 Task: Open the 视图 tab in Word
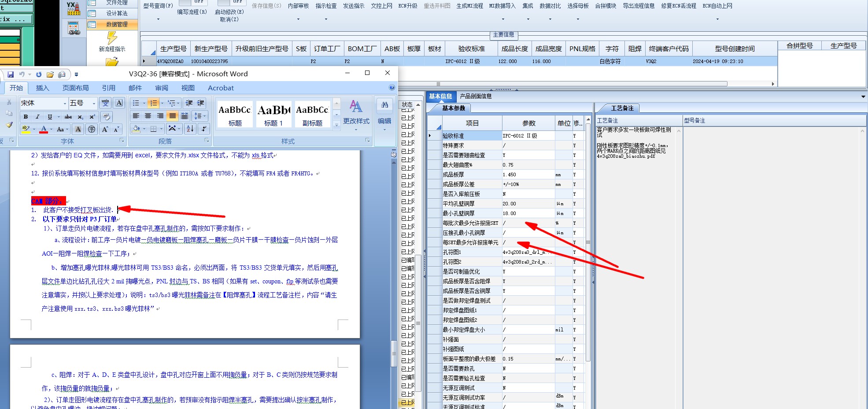coord(188,88)
